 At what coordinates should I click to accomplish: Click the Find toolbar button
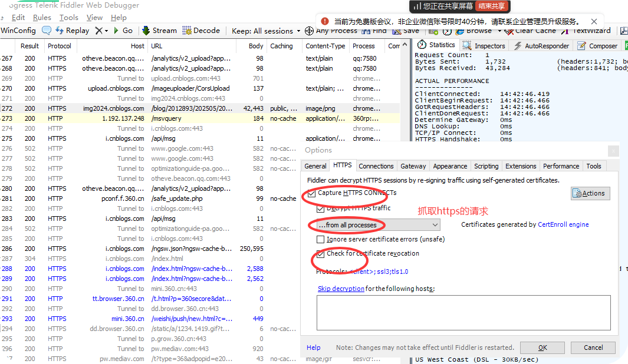point(374,31)
